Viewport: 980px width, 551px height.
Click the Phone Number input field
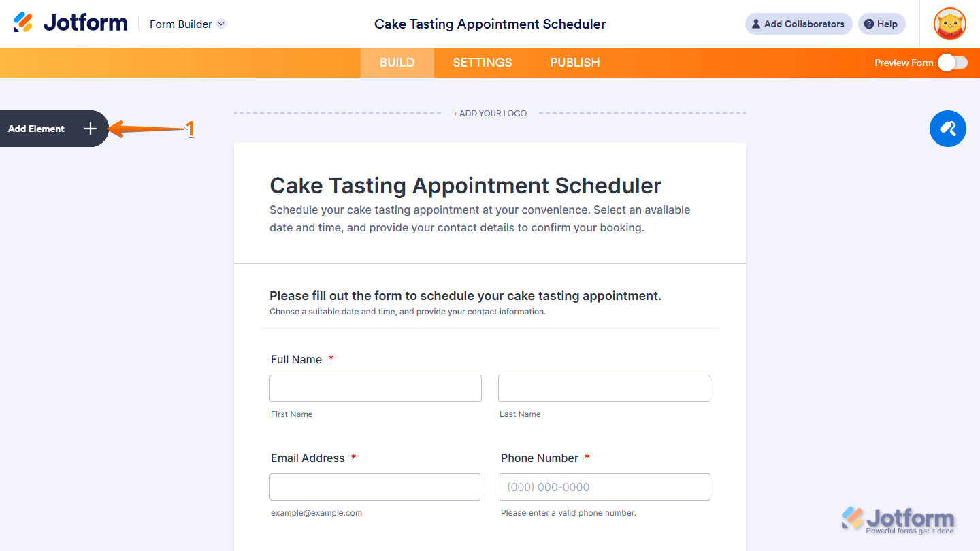click(x=604, y=487)
